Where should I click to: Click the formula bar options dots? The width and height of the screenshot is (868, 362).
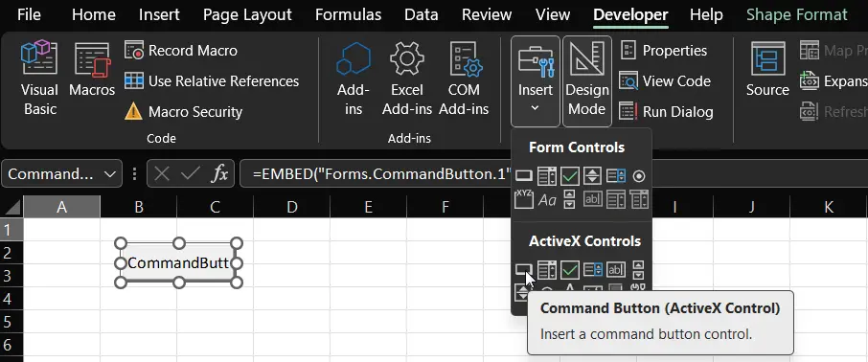point(134,174)
